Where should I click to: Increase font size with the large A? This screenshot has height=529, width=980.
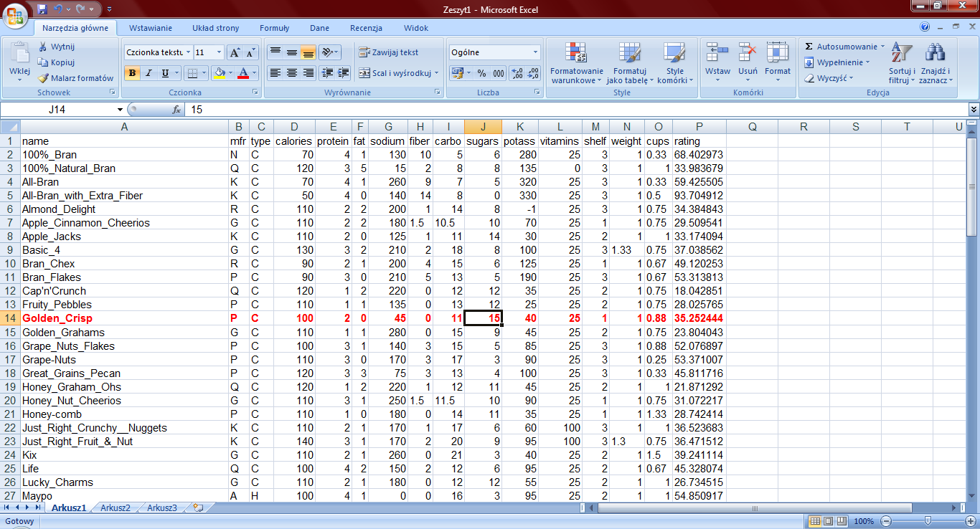[x=235, y=52]
